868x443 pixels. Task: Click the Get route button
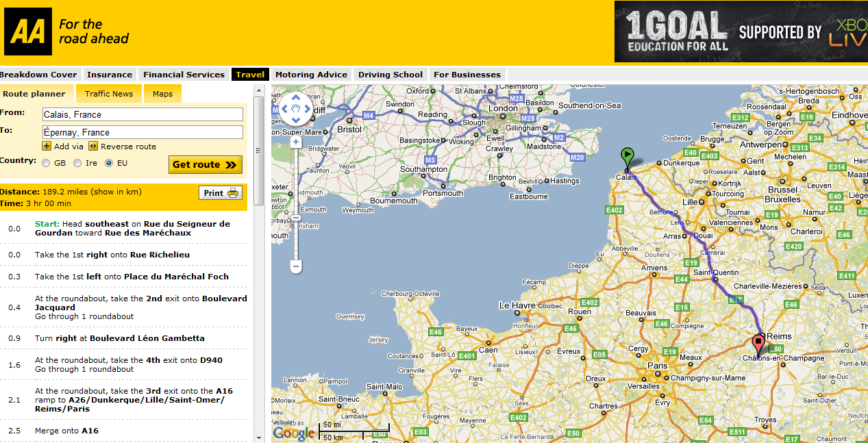click(206, 164)
